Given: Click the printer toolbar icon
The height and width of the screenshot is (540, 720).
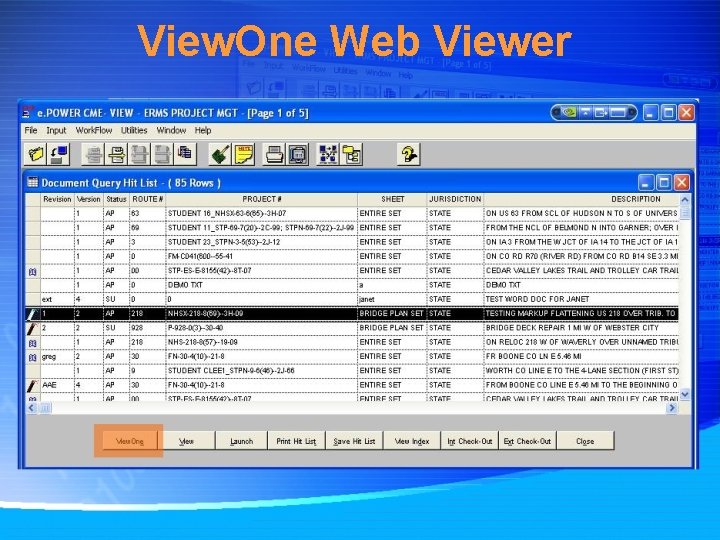Looking at the screenshot, I should [274, 154].
